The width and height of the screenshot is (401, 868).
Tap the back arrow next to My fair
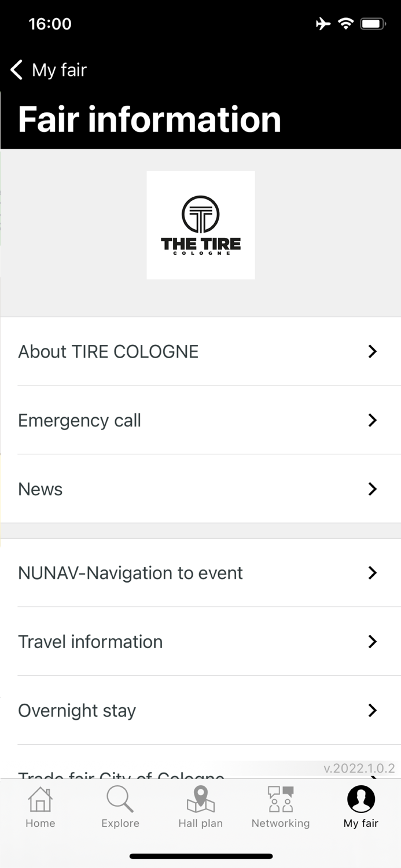click(16, 69)
